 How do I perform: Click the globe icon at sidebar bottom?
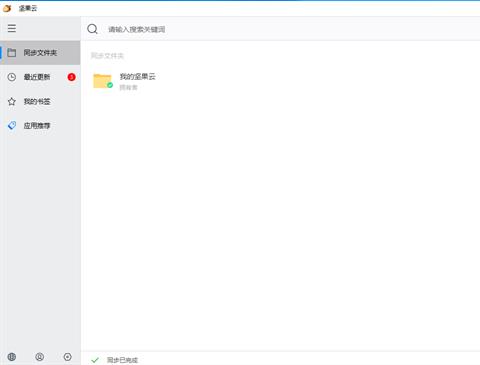12,357
